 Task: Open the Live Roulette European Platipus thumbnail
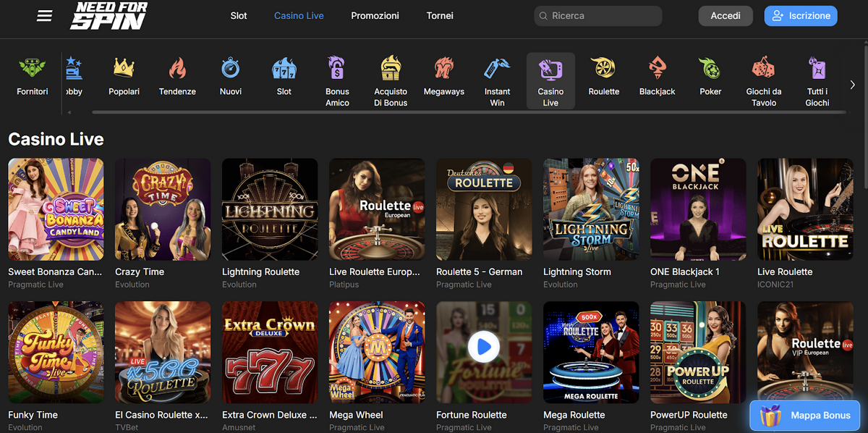tap(377, 209)
